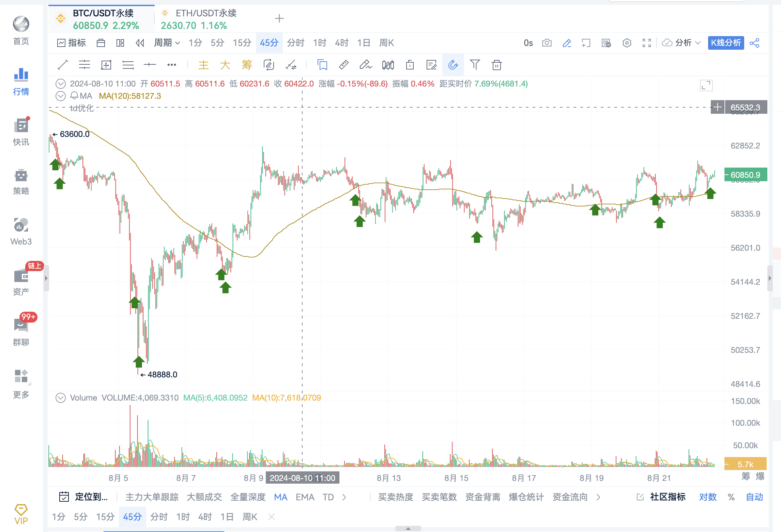Open the 资产 assets sidebar icon
Viewport: 781px width, 532px height.
[21, 282]
